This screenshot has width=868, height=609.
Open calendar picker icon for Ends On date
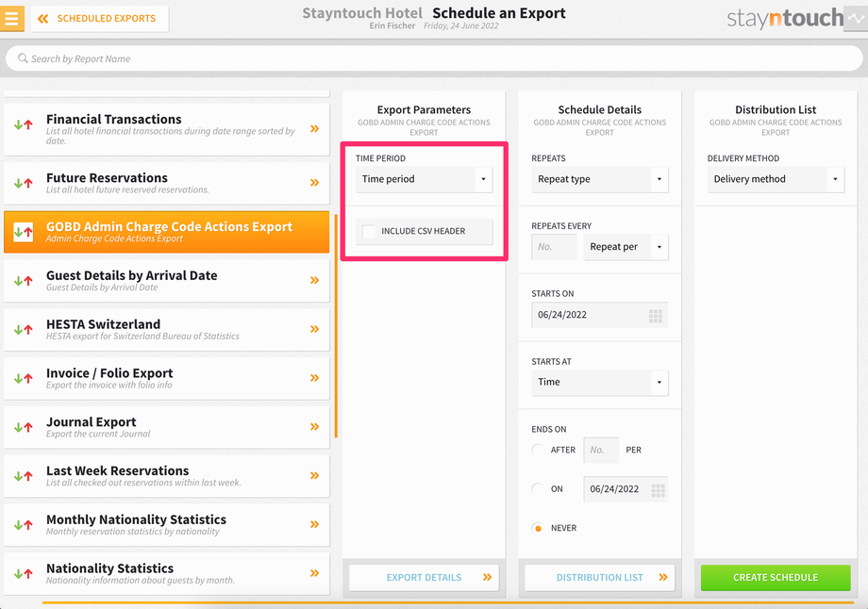pyautogui.click(x=658, y=490)
